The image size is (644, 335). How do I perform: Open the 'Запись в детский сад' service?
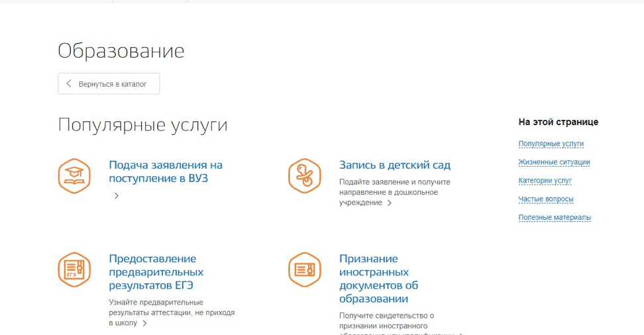(394, 165)
